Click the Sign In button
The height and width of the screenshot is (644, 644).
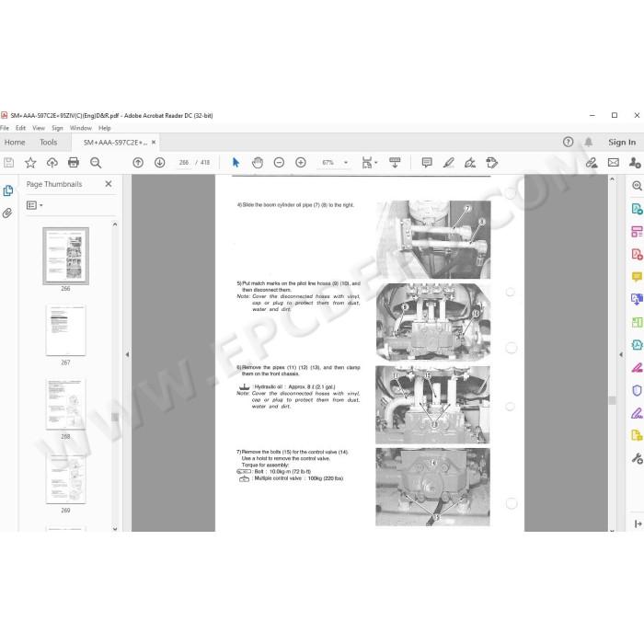point(622,142)
